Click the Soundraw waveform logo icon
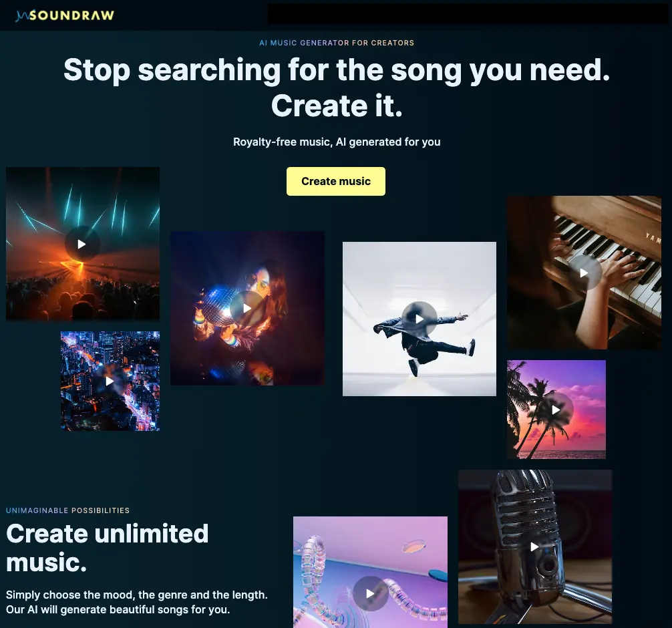The width and height of the screenshot is (672, 628). [x=22, y=15]
